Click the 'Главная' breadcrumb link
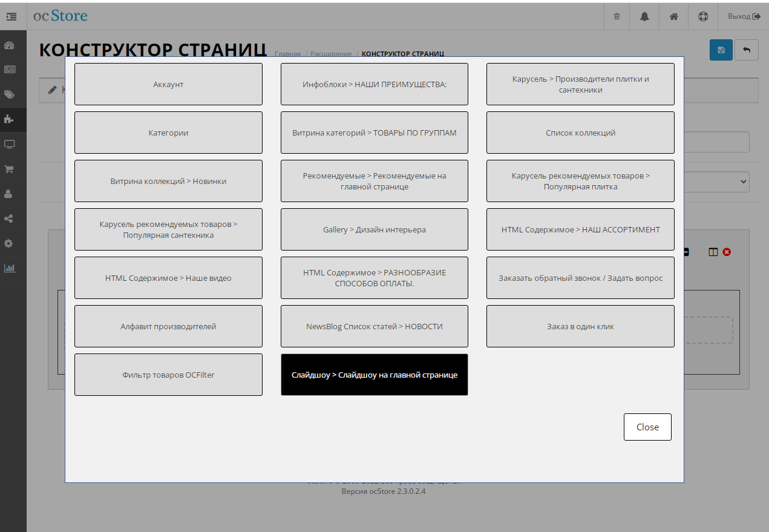Screen dimensions: 769x532 pos(287,54)
